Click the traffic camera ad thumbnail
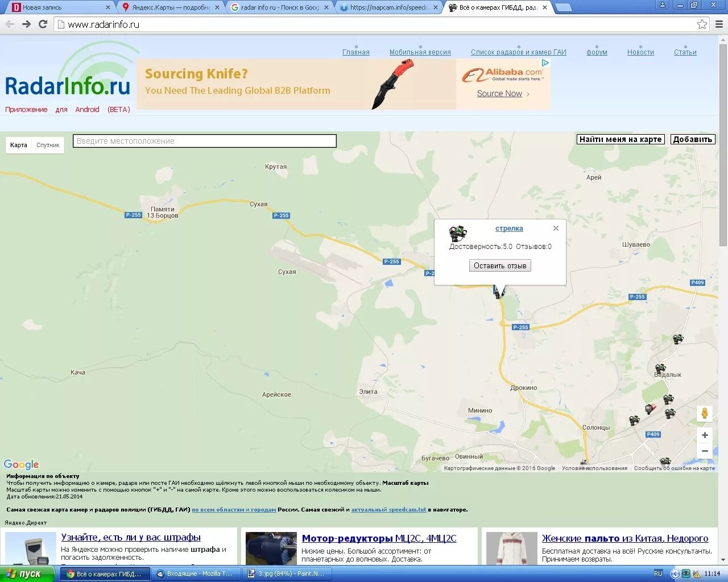This screenshot has height=582, width=728. pyautogui.click(x=31, y=548)
